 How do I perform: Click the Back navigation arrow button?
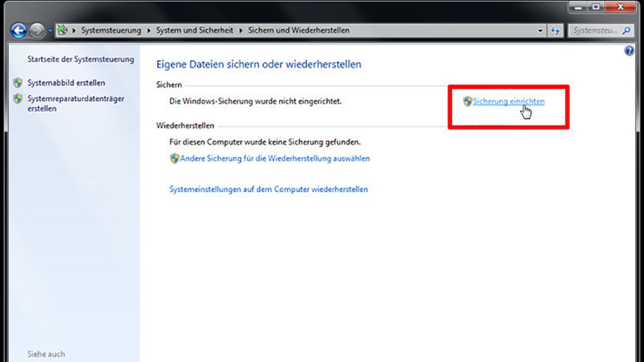click(x=18, y=31)
